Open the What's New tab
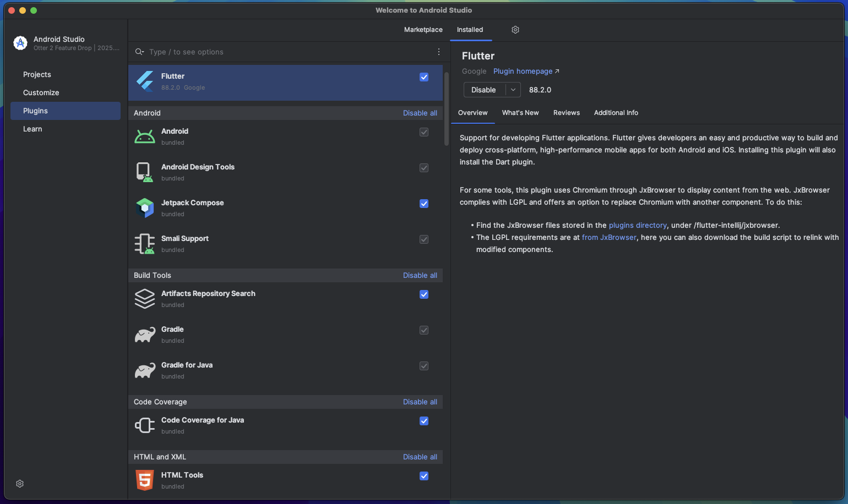 tap(520, 113)
